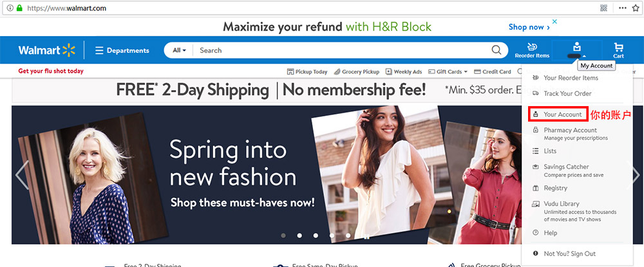
Task: Bookmark this page with star icon
Action: pyautogui.click(x=636, y=8)
